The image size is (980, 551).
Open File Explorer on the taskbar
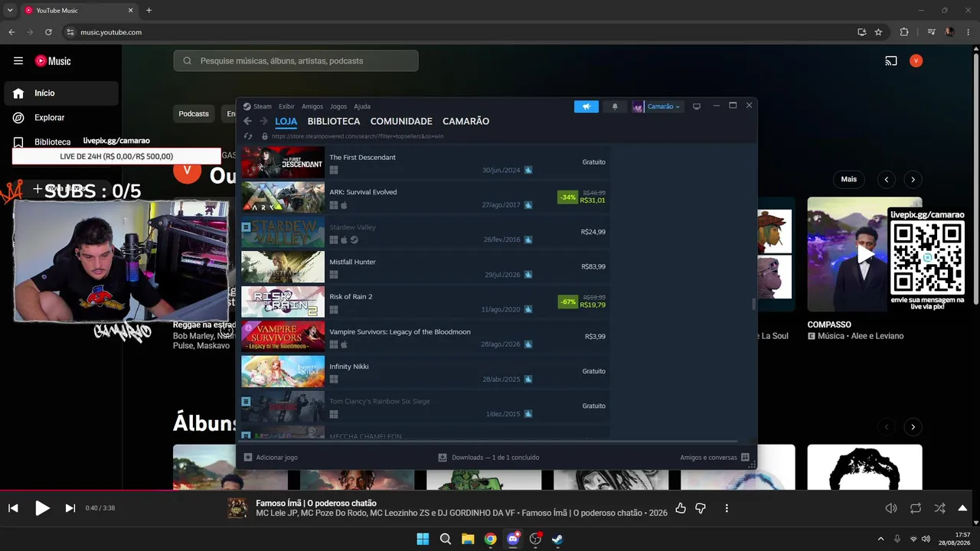468,539
